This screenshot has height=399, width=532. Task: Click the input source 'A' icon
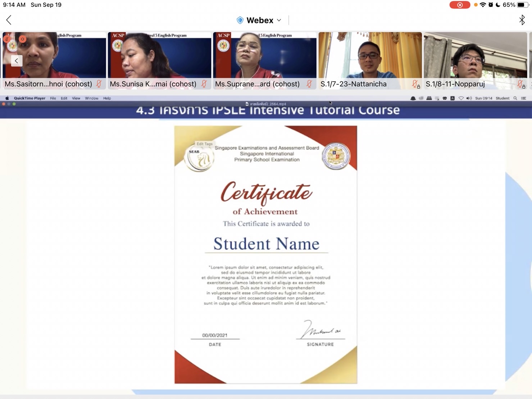point(453,98)
